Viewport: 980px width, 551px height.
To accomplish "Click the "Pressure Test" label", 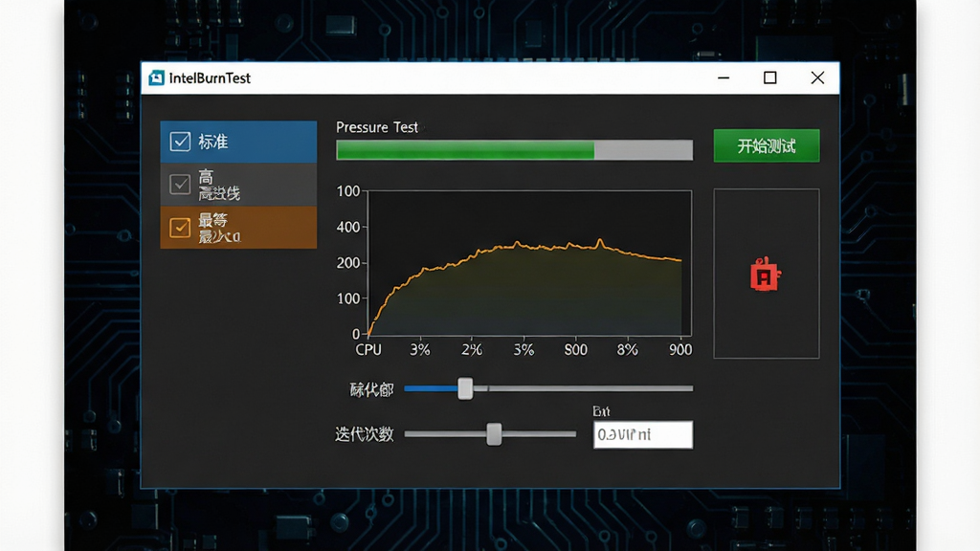I will click(x=377, y=127).
